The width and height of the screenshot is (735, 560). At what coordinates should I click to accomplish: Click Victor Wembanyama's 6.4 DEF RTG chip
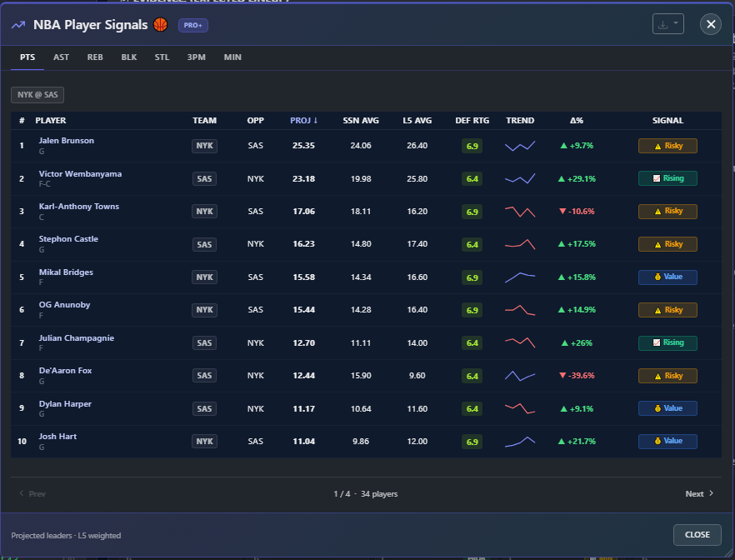(x=472, y=179)
